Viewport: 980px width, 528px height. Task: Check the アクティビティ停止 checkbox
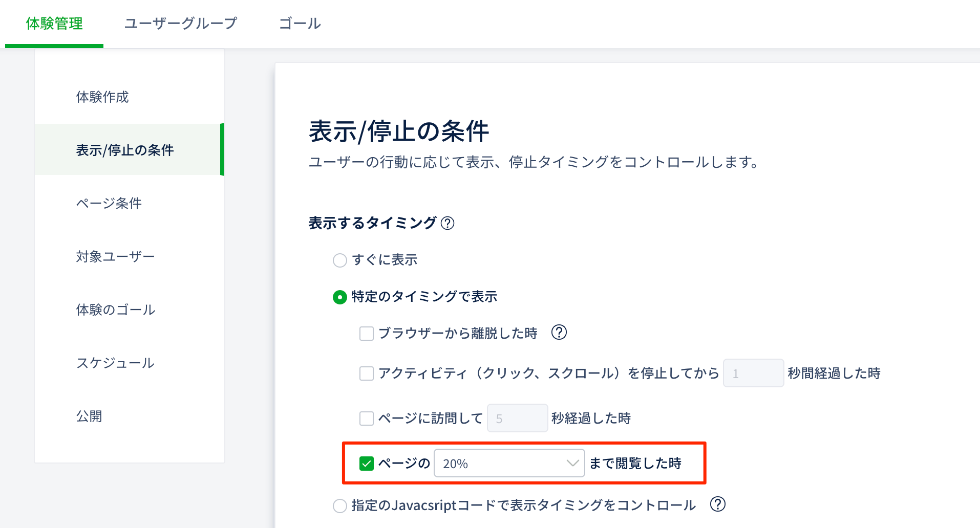point(367,373)
